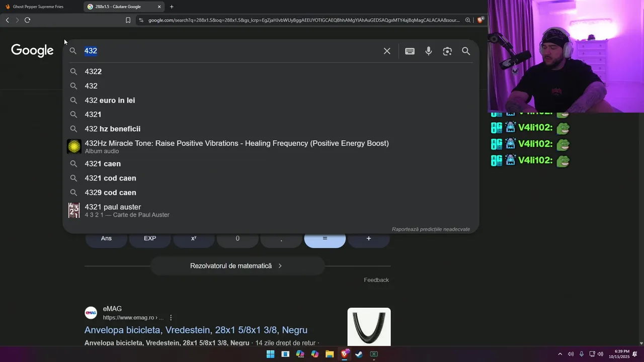Select the 288x1.5 Căutare Google tab
The width and height of the screenshot is (644, 362).
[x=124, y=7]
